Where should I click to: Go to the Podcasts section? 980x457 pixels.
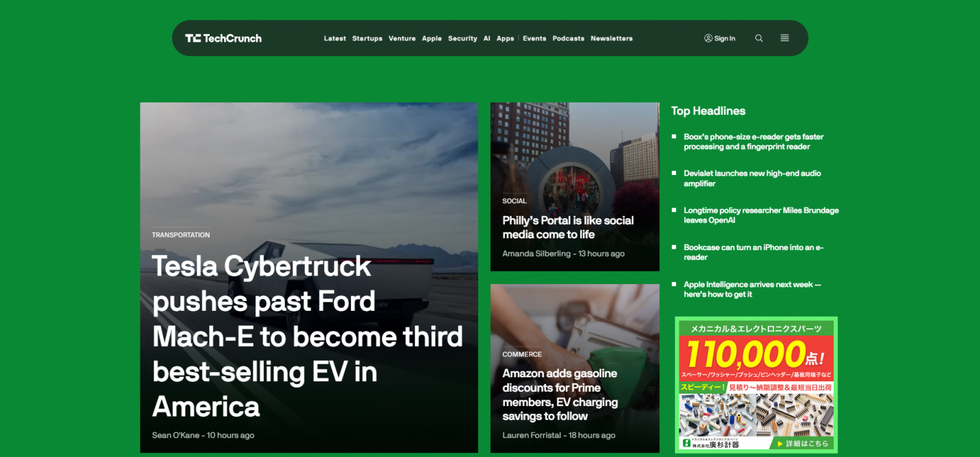click(568, 39)
